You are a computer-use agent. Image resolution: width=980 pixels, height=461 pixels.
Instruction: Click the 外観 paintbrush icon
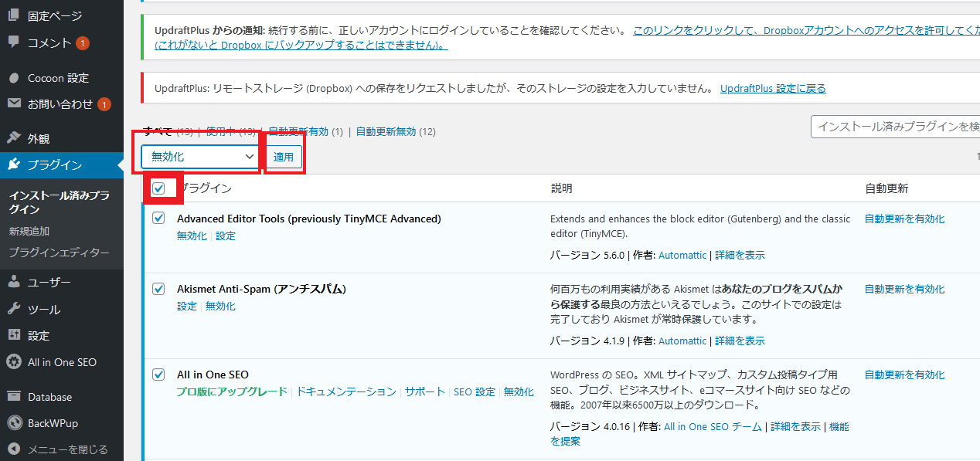pyautogui.click(x=14, y=138)
